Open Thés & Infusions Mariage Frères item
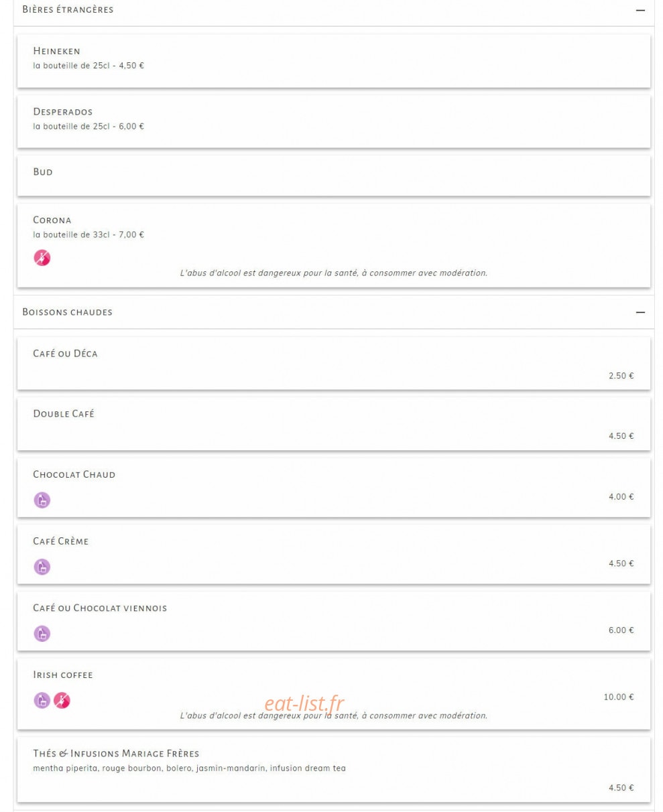 coord(333,770)
